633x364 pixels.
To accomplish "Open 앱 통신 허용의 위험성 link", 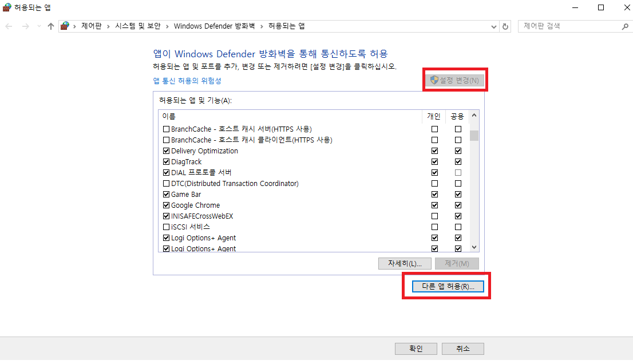I will pyautogui.click(x=187, y=81).
